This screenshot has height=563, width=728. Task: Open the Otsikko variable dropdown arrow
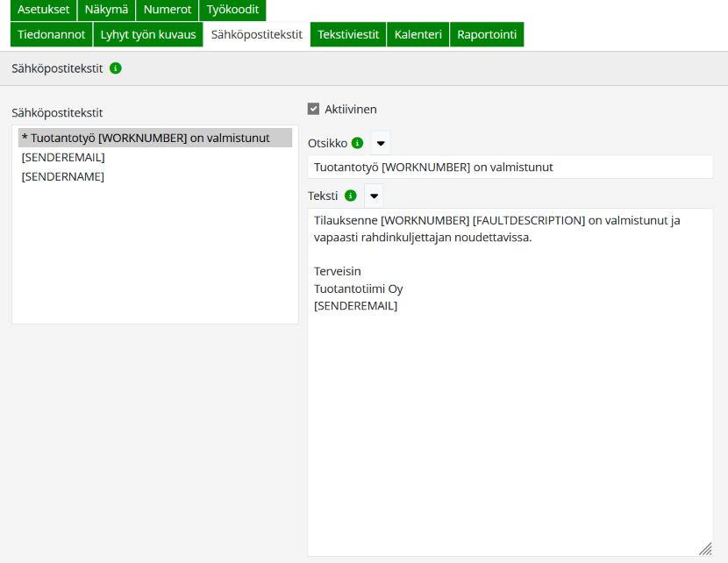381,143
